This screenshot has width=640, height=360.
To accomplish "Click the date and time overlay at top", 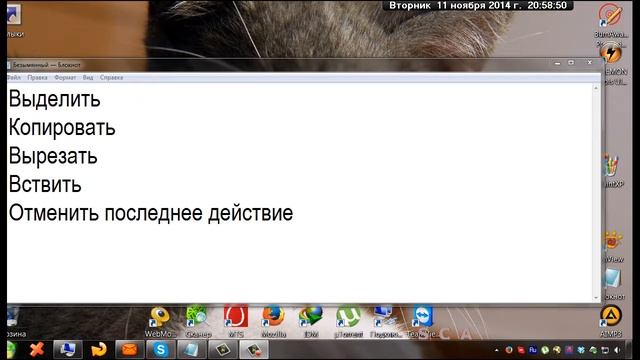I will 478,6.
